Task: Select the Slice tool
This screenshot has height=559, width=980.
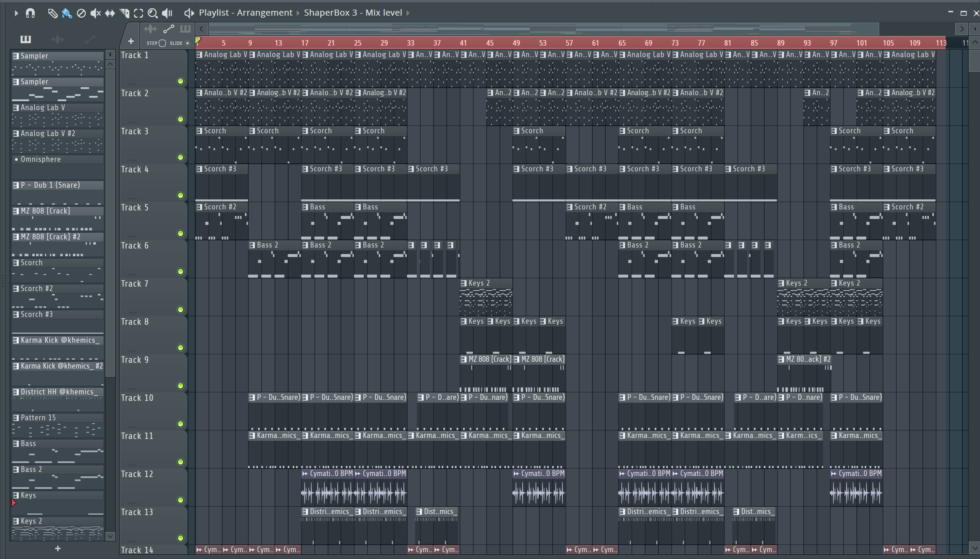Action: pos(124,13)
